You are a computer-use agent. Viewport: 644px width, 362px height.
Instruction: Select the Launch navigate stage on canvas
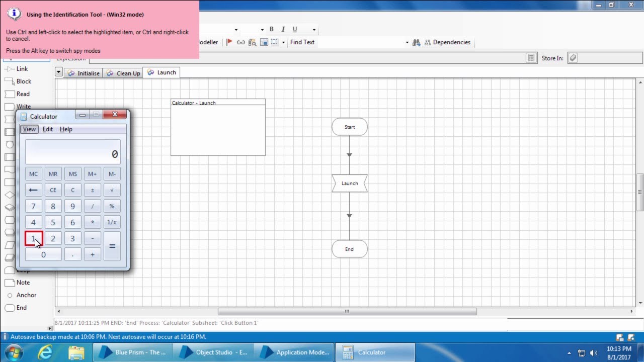[x=350, y=183]
